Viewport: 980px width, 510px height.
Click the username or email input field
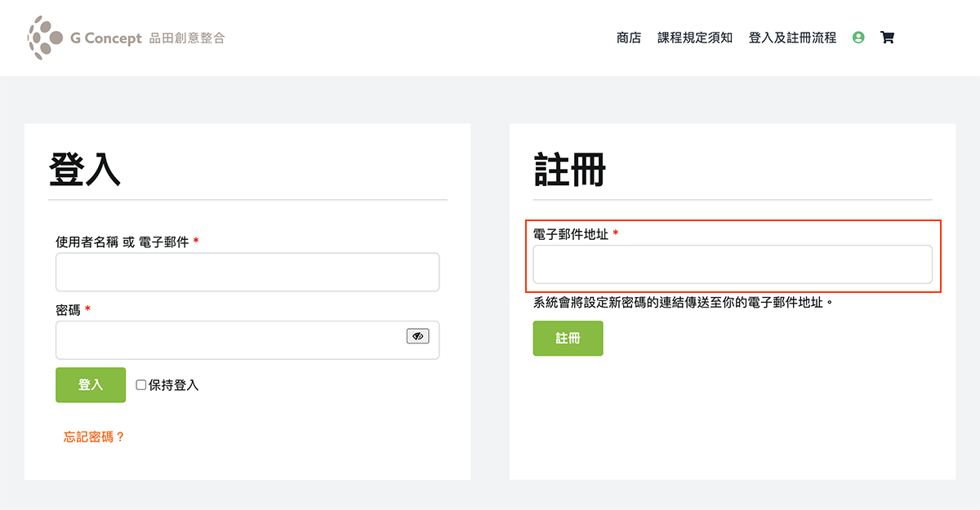[x=247, y=271]
